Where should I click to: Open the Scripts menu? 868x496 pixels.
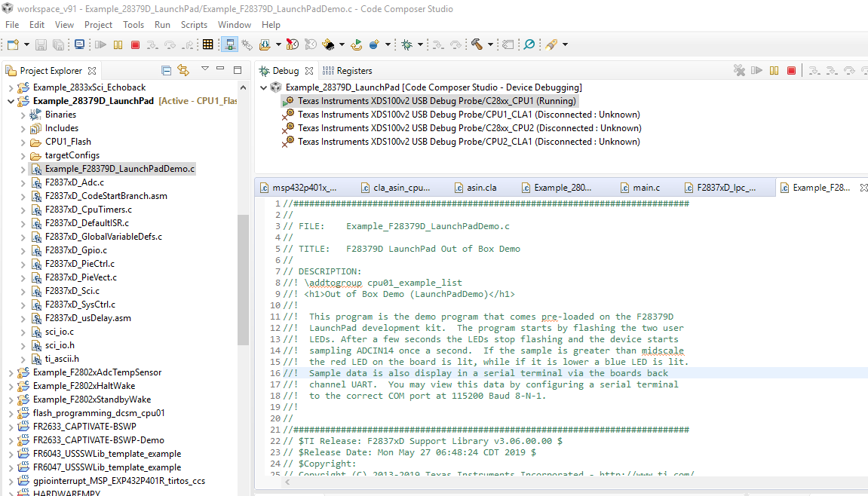(x=194, y=25)
